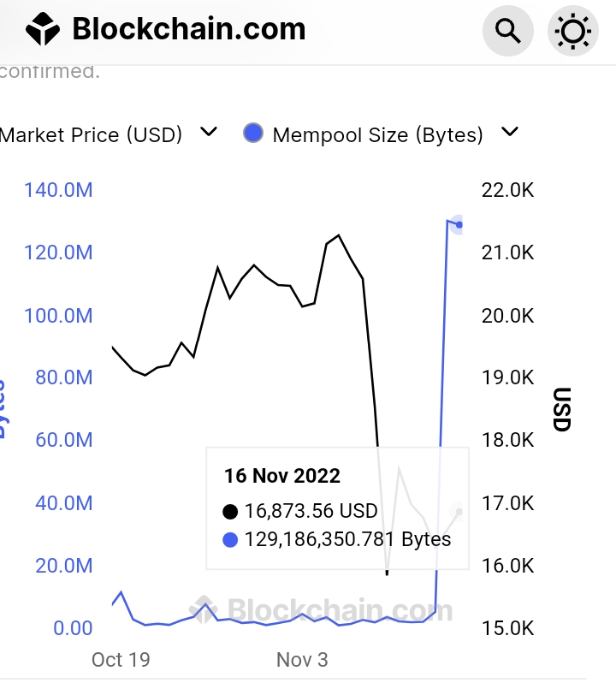Image resolution: width=616 pixels, height=683 pixels.
Task: Click the 16 Nov 2022 tooltip heading
Action: coord(282,476)
